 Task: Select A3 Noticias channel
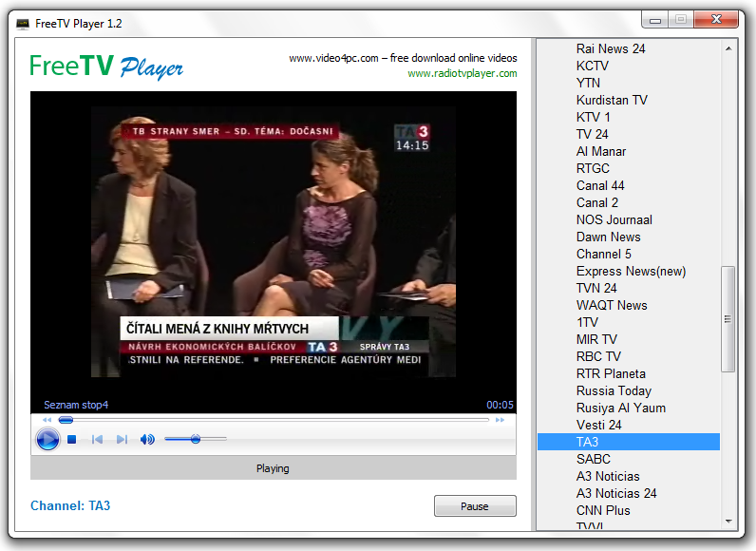(628, 477)
